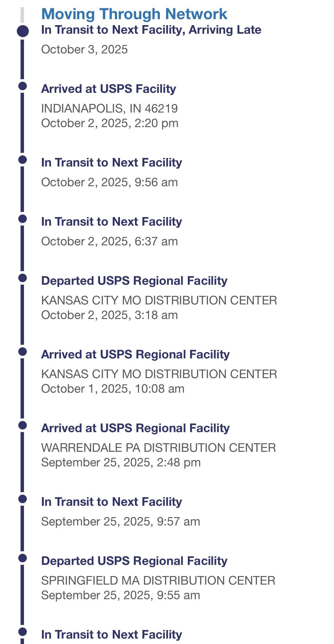Select the "October 3, 2025" date text
334x644 pixels.
pyautogui.click(x=84, y=50)
